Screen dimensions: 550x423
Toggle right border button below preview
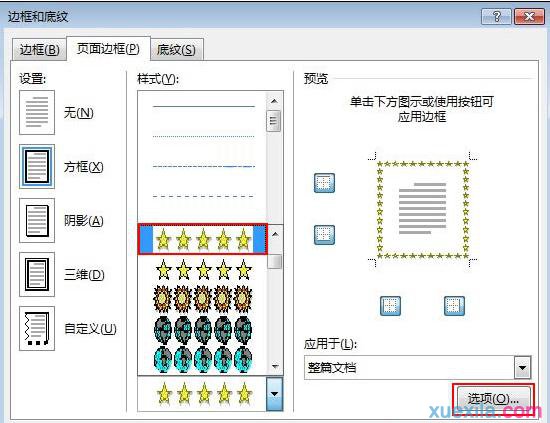pos(454,306)
